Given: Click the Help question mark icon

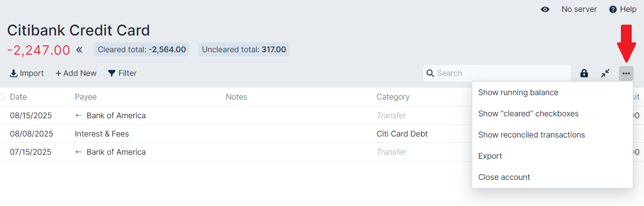Looking at the screenshot, I should point(613,9).
